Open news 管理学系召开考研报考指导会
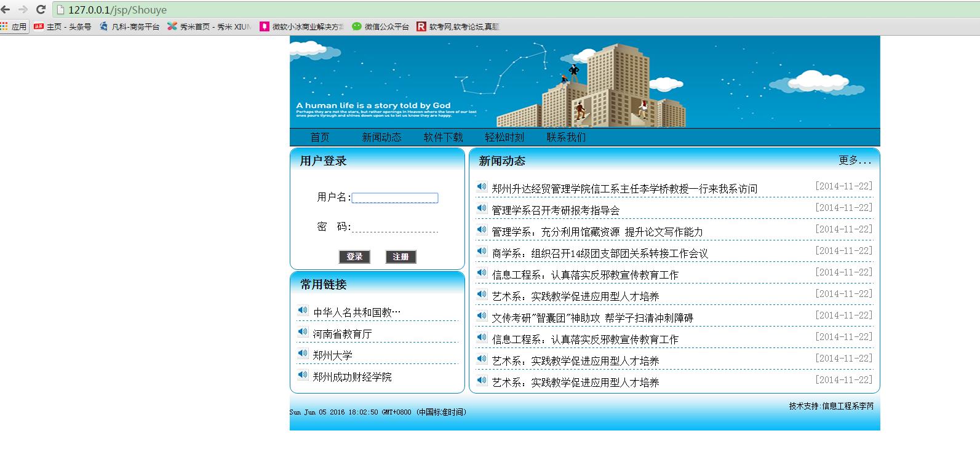Screen dimensions: 980x452 556,210
